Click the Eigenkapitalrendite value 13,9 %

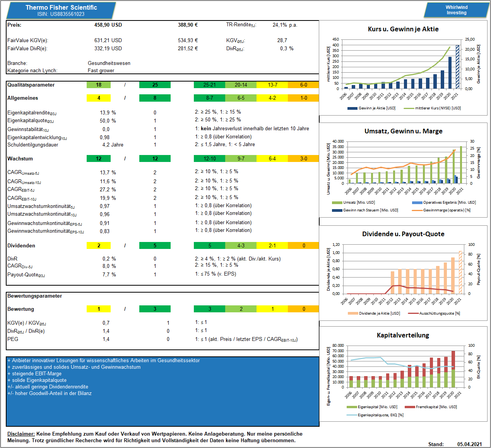point(108,112)
